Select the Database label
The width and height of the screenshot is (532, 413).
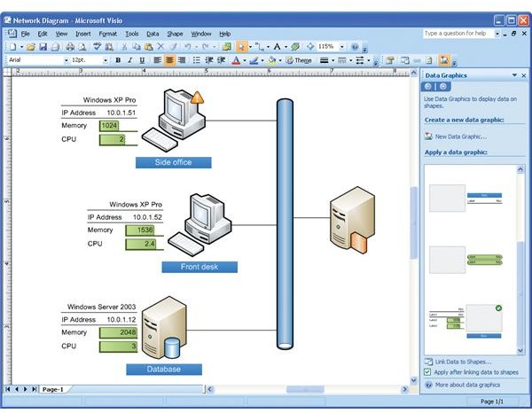pyautogui.click(x=164, y=370)
